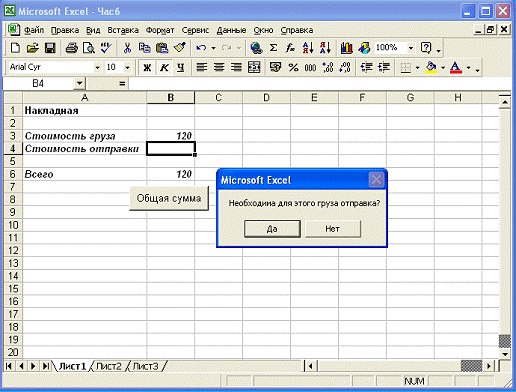
Task: Click the vertical scrollbar down arrow
Action: [x=505, y=354]
